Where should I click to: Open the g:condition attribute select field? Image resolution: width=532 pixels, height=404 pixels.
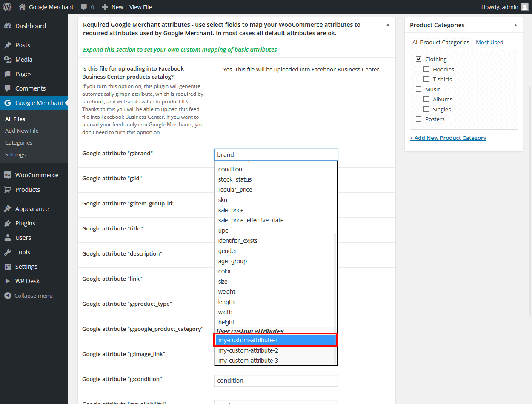pyautogui.click(x=276, y=381)
